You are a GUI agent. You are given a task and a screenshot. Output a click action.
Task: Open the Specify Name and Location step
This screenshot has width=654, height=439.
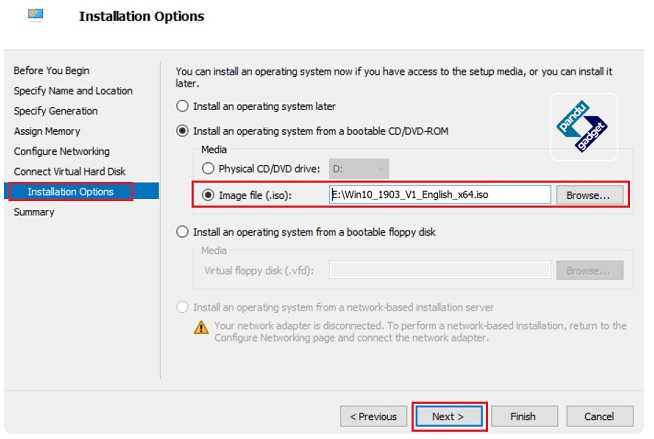(x=73, y=91)
